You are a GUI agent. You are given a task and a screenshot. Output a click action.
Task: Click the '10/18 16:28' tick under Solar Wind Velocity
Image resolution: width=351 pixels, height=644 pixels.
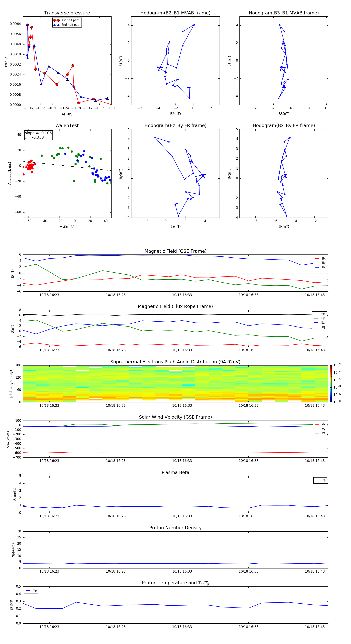click(116, 461)
